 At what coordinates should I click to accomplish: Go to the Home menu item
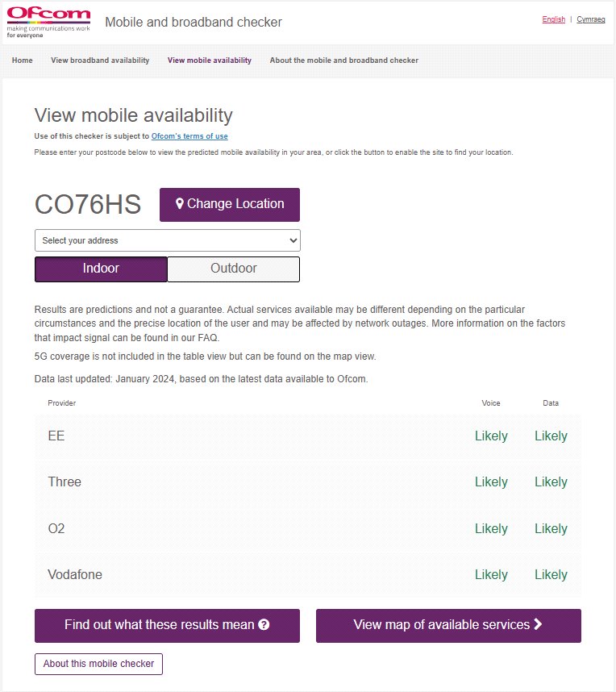23,60
